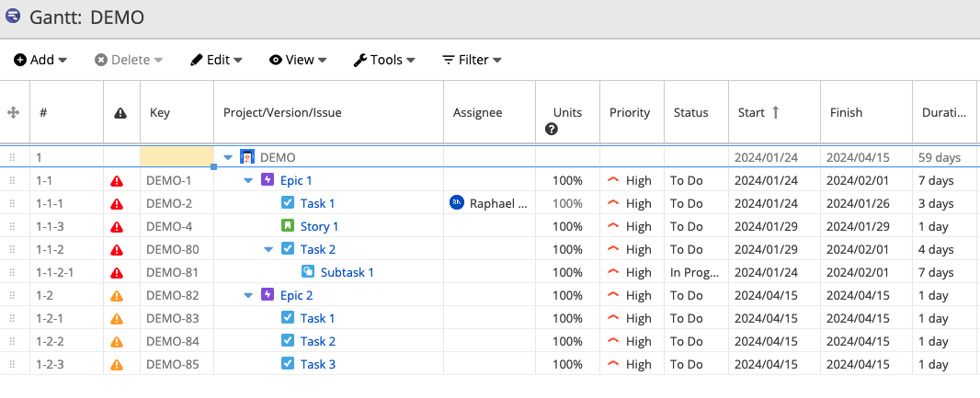The image size is (980, 398).
Task: Open the Tools menu
Action: pos(384,60)
